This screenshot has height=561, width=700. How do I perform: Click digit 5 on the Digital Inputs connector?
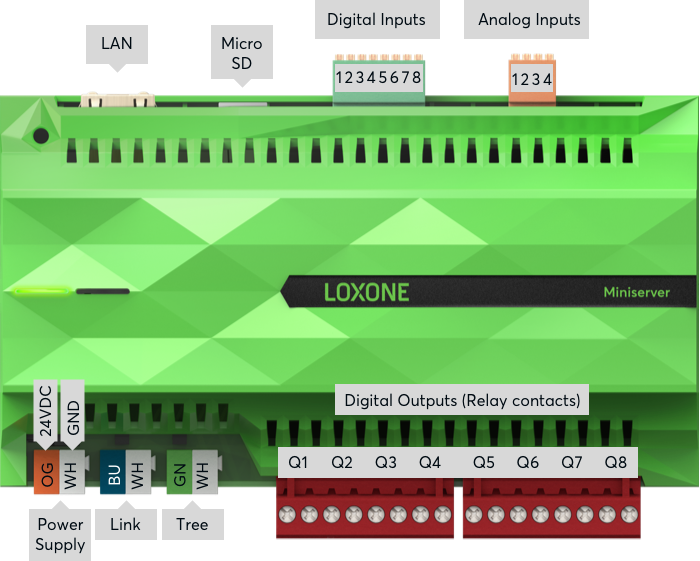click(x=383, y=78)
